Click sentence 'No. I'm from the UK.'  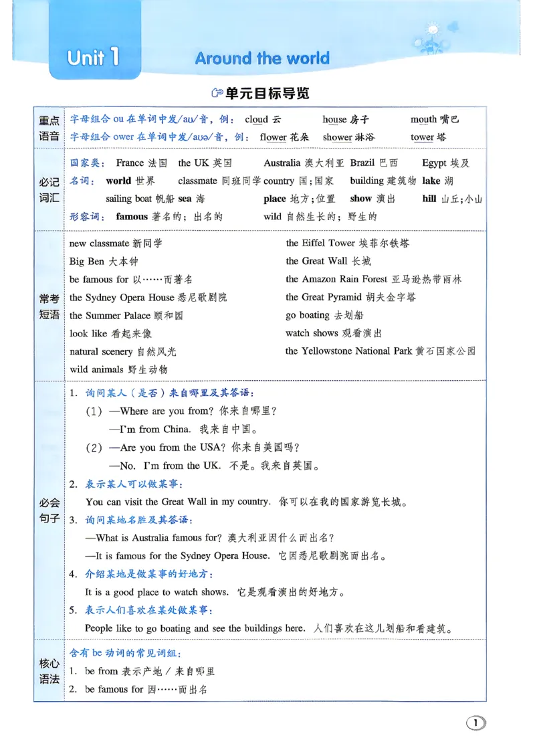[x=170, y=466]
